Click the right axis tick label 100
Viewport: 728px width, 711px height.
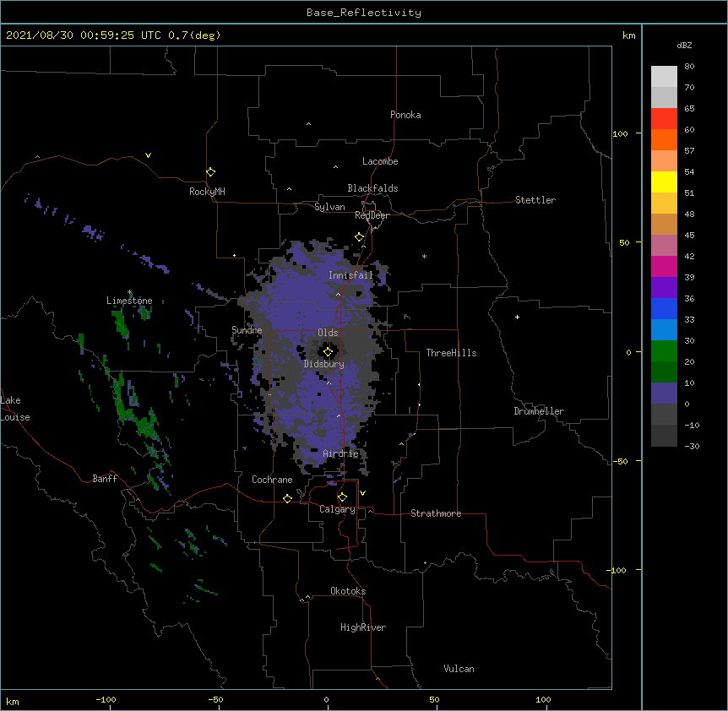point(620,133)
